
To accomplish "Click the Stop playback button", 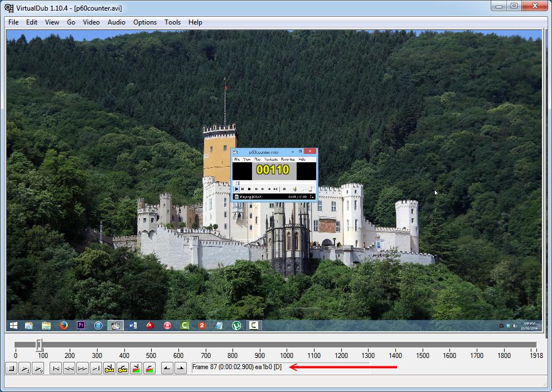I will click(11, 369).
